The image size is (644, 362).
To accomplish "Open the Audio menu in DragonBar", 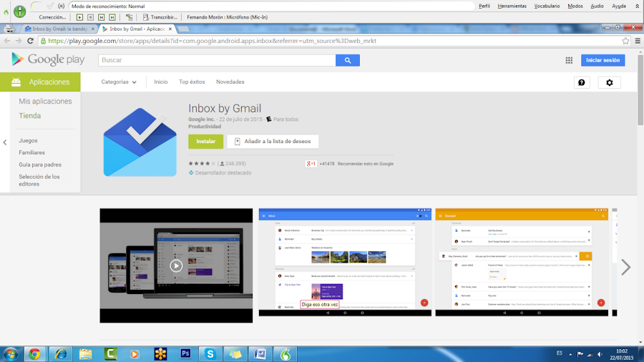I will point(597,6).
